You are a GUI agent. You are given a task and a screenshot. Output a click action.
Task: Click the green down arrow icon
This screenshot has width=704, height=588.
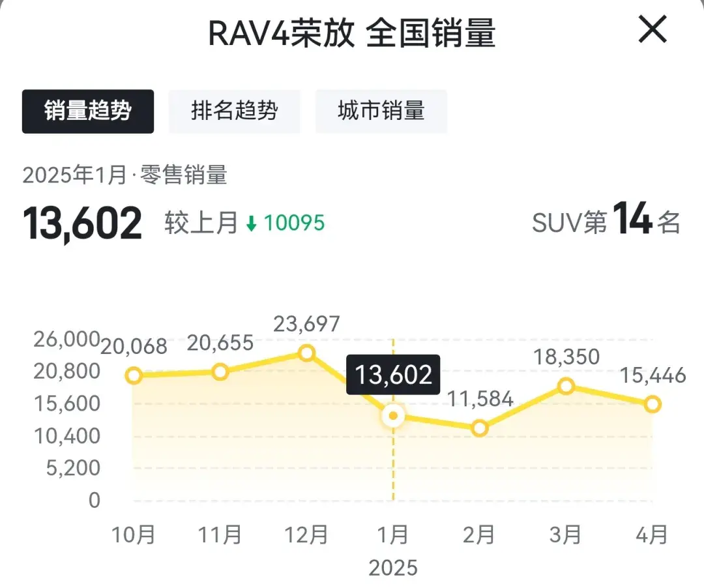(252, 223)
